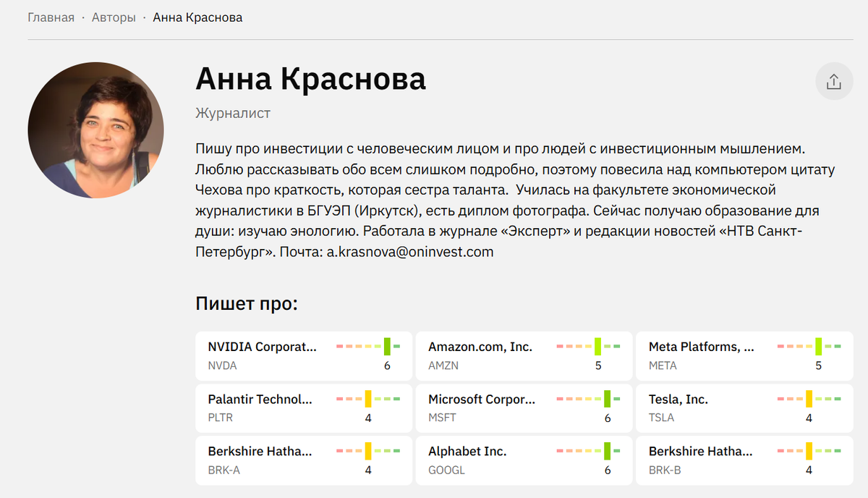Click the Microsoft rating scale indicator

(589, 399)
